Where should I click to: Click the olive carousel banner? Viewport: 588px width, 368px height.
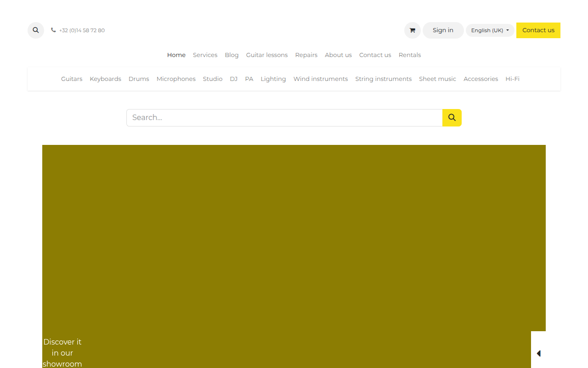[294, 256]
